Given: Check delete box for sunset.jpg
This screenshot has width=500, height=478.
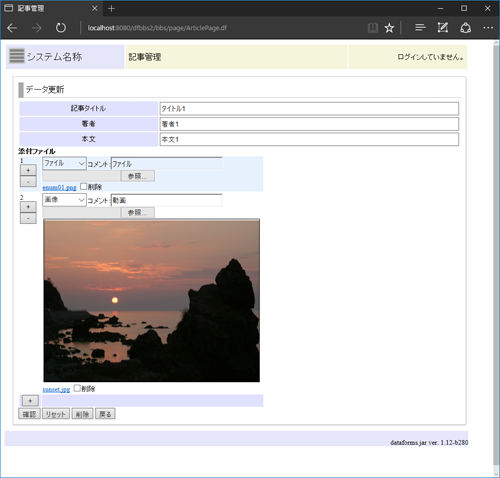Looking at the screenshot, I should [x=77, y=388].
